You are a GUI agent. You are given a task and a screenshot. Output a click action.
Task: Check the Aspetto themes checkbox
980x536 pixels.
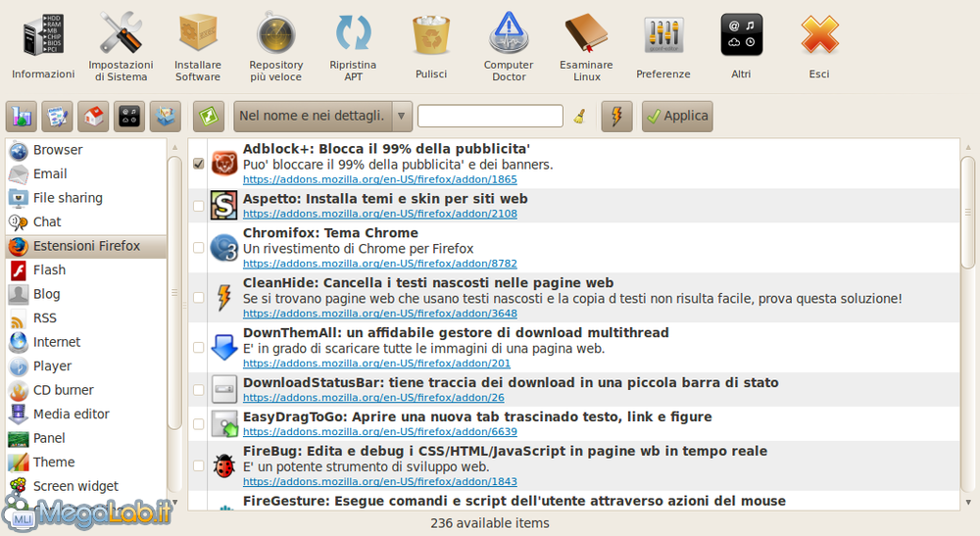[x=199, y=206]
